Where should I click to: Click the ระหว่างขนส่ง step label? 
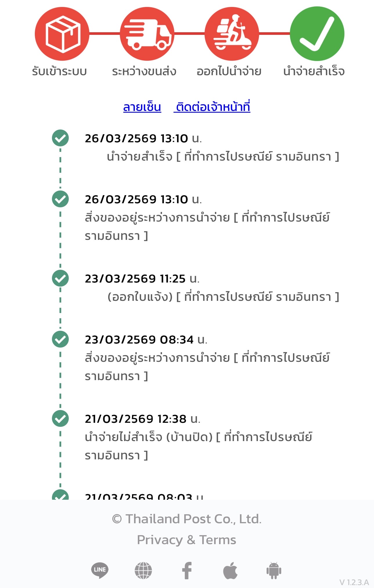(x=144, y=71)
